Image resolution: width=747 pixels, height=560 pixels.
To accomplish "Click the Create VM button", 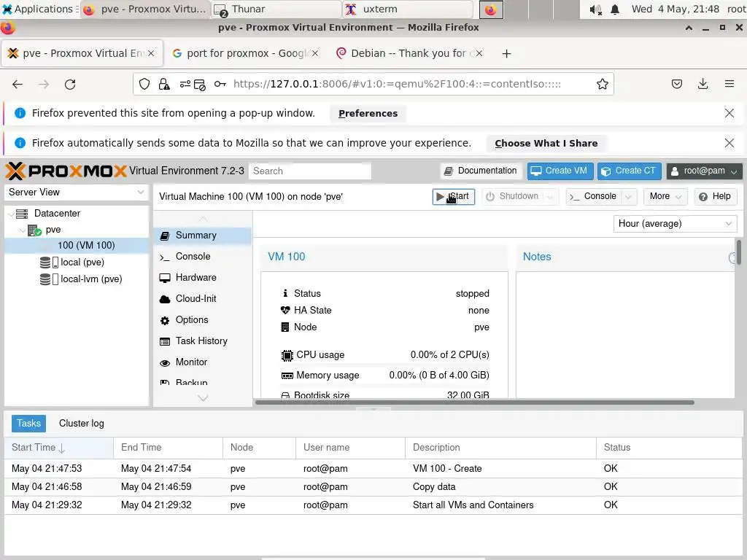I will coord(560,171).
